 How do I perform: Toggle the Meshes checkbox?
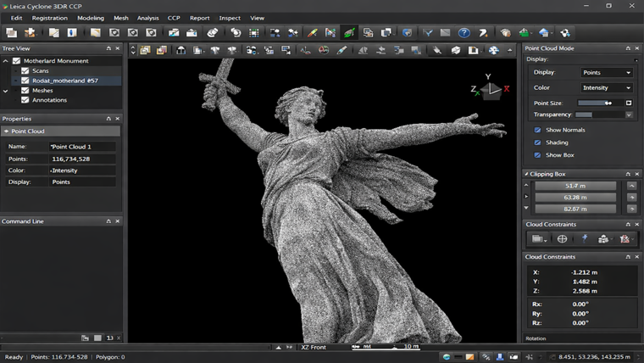tap(25, 91)
